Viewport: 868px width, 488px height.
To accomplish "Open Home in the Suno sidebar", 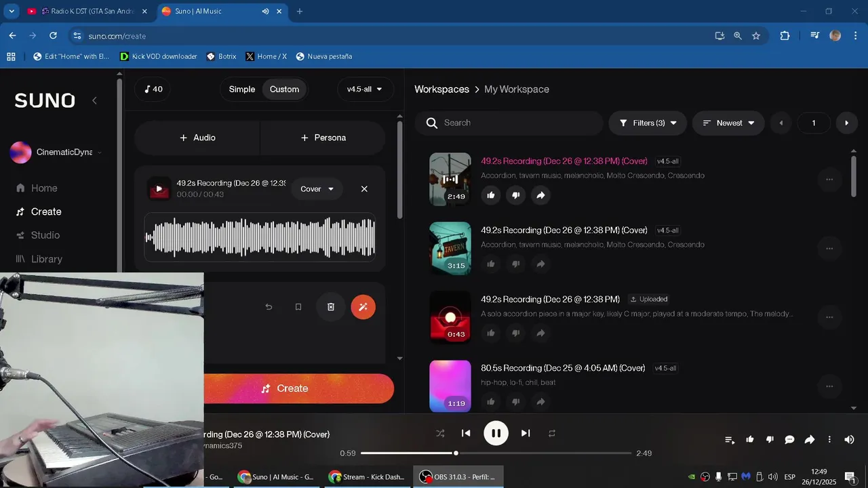I will coord(37,188).
